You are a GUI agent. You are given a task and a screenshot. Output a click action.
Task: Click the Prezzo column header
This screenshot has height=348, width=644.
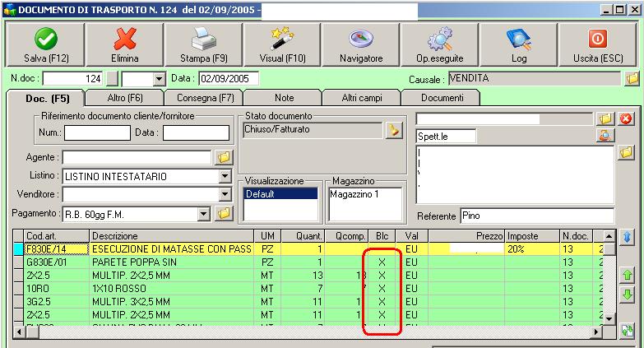point(466,236)
